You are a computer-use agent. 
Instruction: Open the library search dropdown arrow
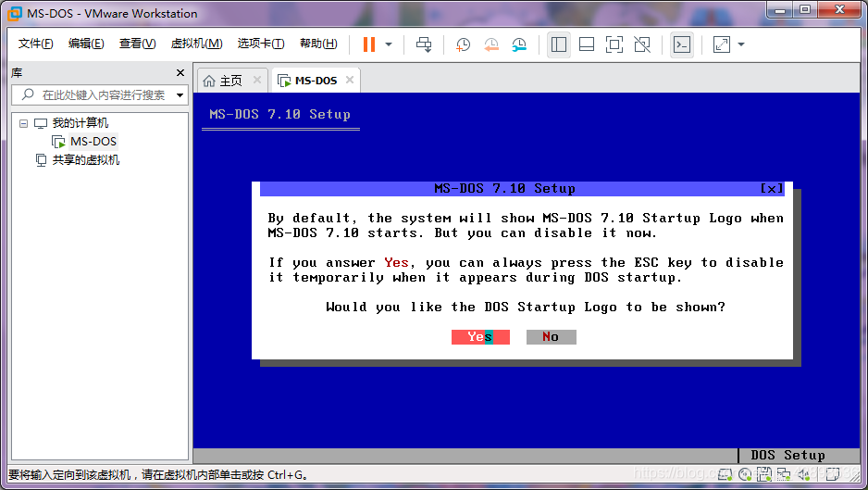pyautogui.click(x=180, y=95)
